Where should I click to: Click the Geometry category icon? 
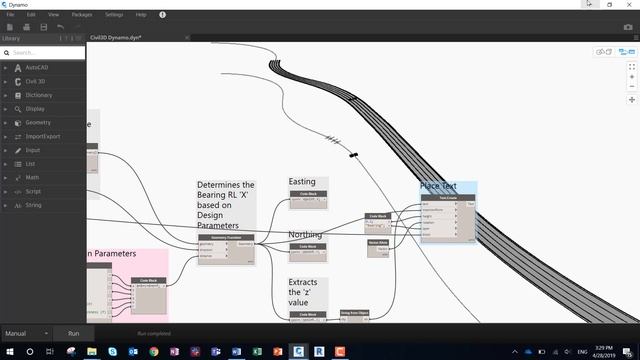[18, 123]
